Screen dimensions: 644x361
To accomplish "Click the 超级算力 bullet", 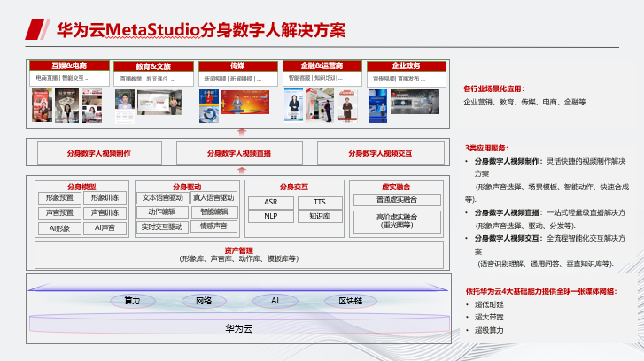I will [489, 330].
